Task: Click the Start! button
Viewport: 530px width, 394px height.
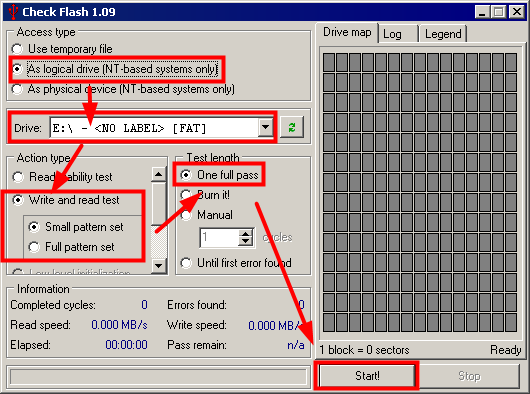Action: [x=367, y=376]
